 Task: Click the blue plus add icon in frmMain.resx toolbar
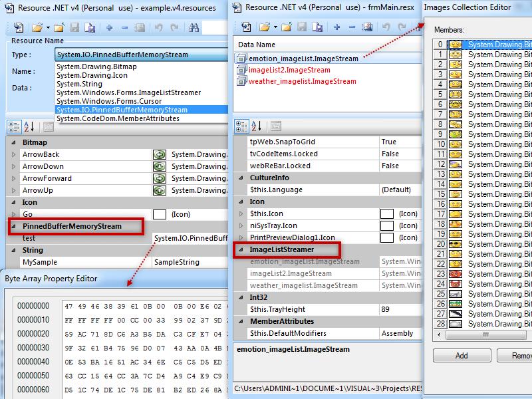click(336, 27)
